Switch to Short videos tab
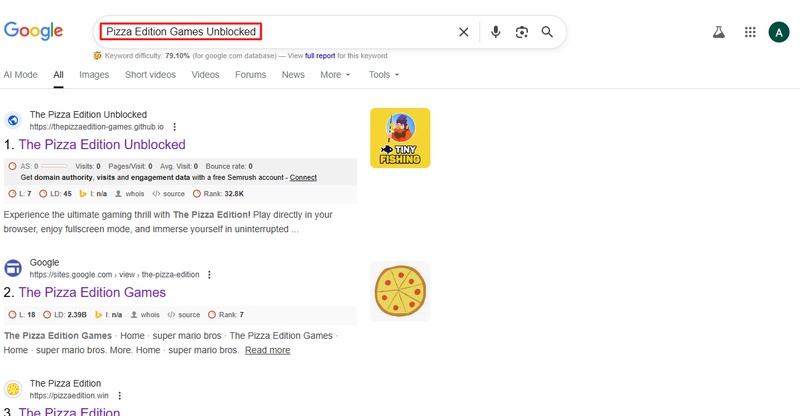The image size is (800, 416). tap(151, 75)
